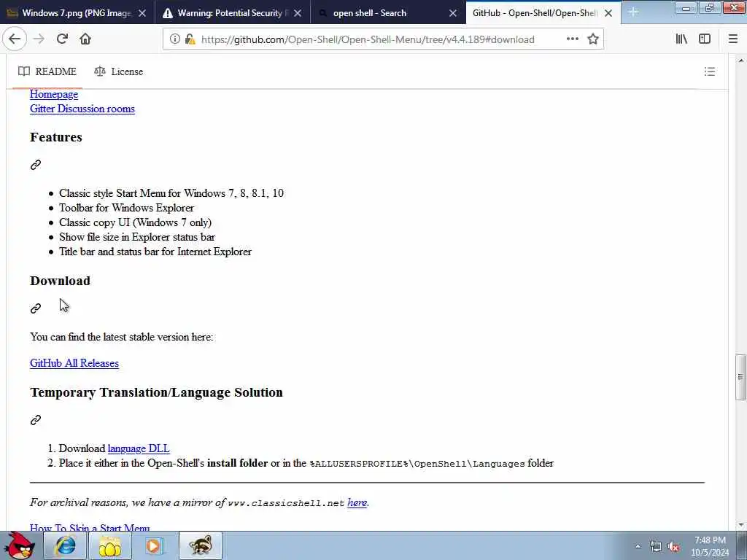Click the Angry Birds start button

20,545
